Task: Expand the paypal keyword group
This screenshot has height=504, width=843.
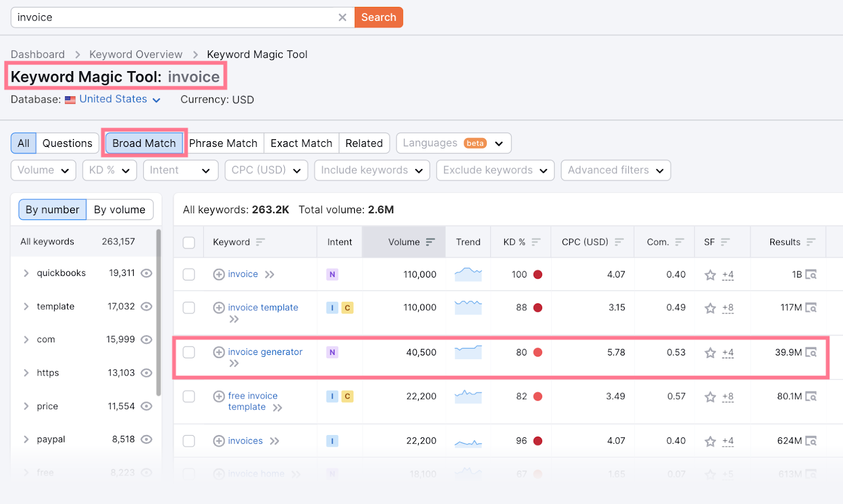Action: (x=26, y=439)
